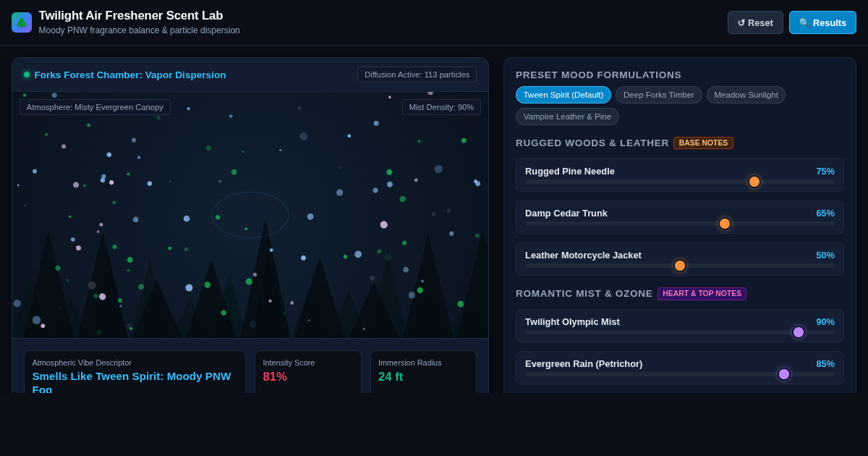Click the Diffusion Active particles badge
This screenshot has width=868, height=456.
[417, 75]
